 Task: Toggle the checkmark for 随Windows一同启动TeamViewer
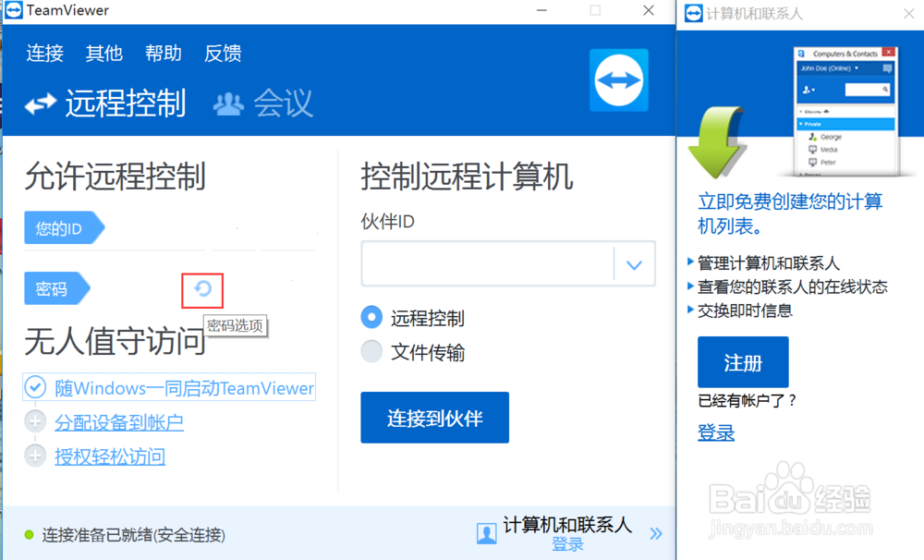coord(35,387)
